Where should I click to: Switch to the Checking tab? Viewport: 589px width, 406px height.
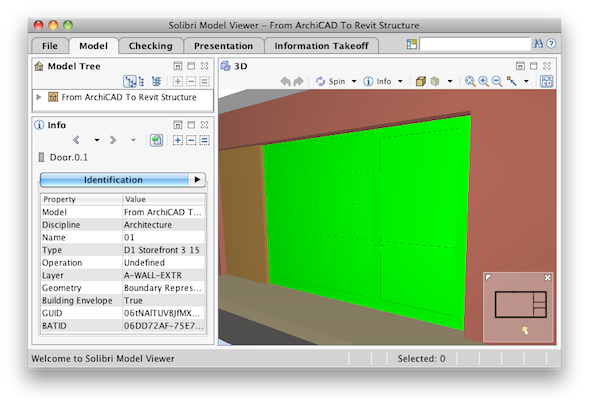151,46
